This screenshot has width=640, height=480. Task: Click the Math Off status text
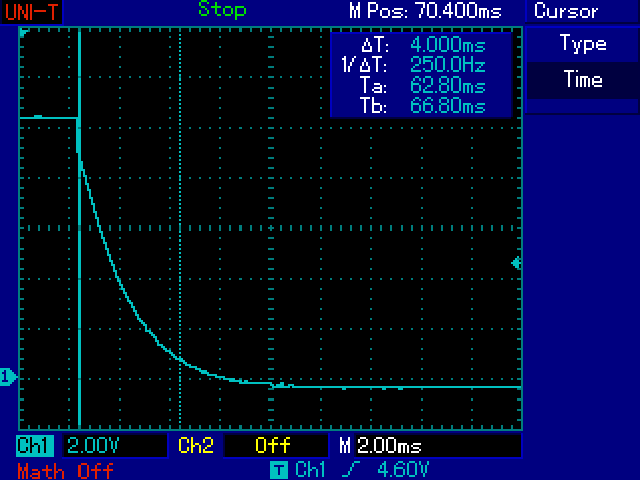pos(65,471)
